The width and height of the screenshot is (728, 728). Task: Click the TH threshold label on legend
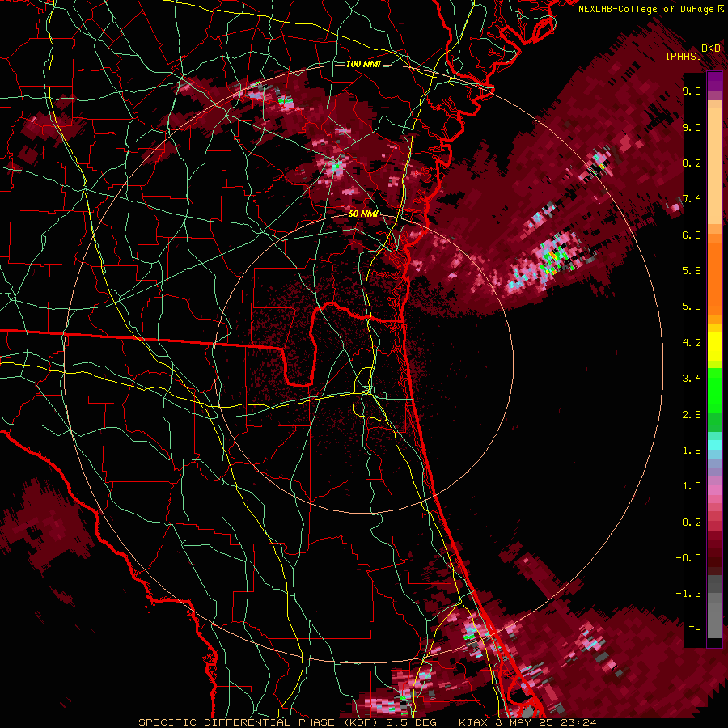pos(695,630)
